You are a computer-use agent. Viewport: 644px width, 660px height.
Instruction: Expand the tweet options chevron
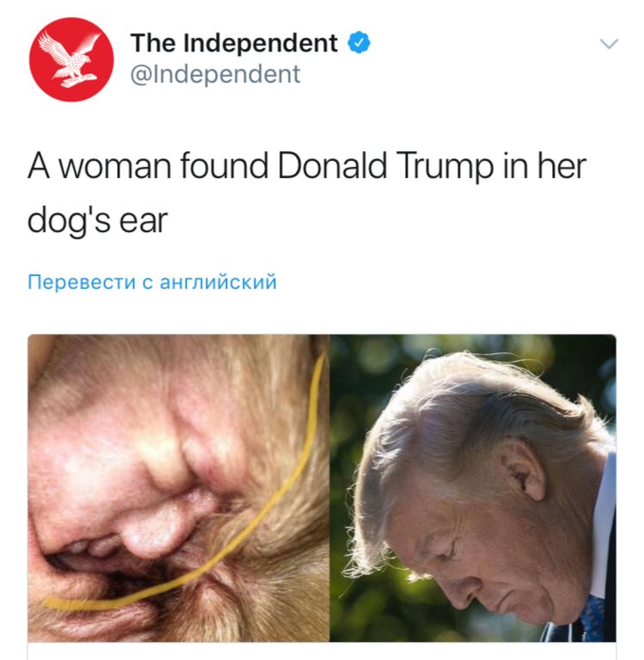pos(609,43)
